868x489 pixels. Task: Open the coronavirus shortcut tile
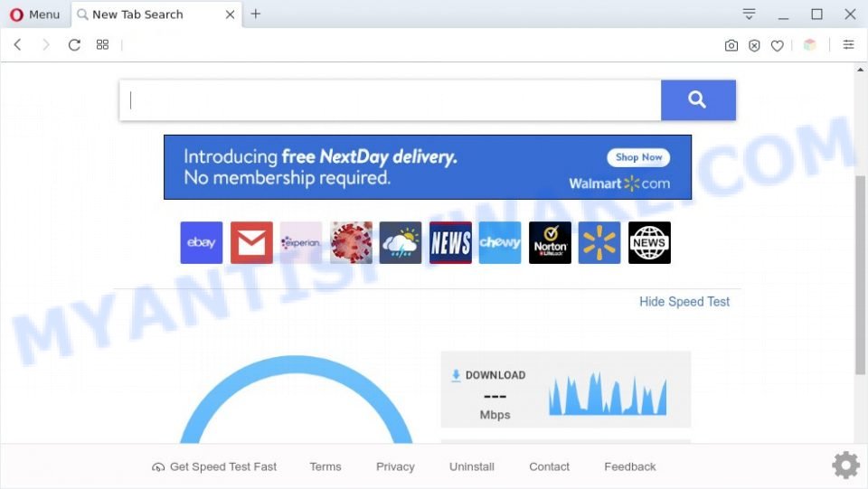(351, 243)
